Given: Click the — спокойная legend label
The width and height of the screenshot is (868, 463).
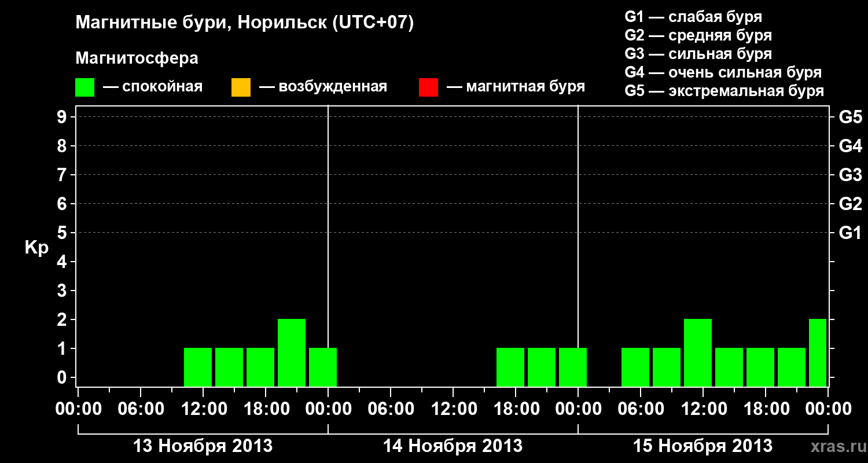Looking at the screenshot, I should tap(153, 87).
